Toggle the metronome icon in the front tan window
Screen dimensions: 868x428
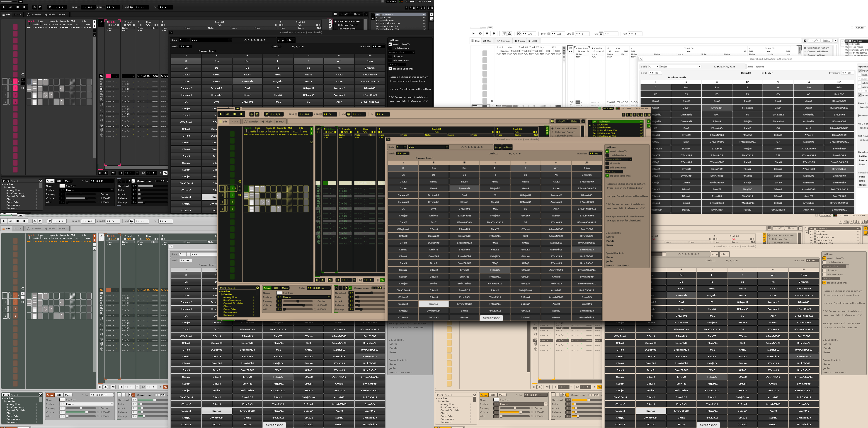tap(257, 114)
